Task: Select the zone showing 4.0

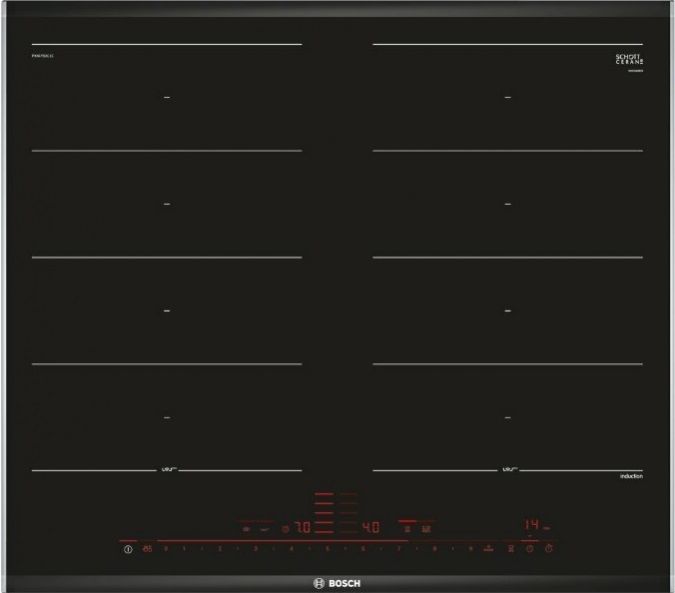Action: point(370,527)
